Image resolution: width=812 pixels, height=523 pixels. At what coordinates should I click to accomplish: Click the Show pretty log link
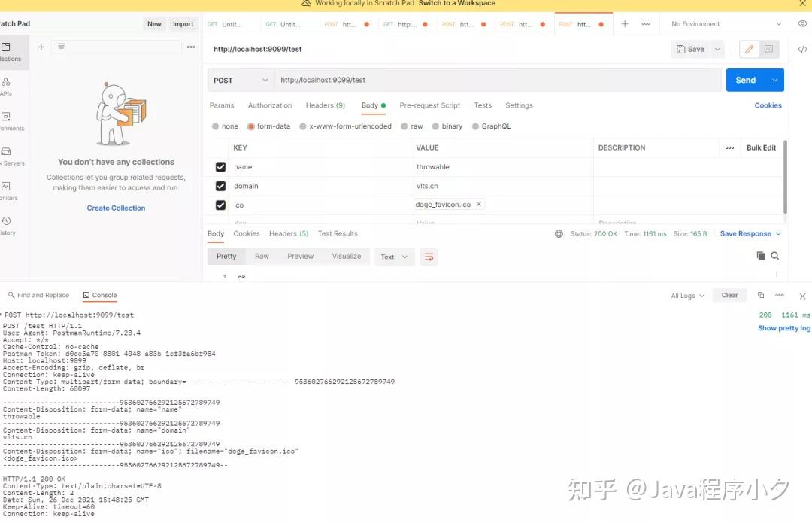pos(784,328)
